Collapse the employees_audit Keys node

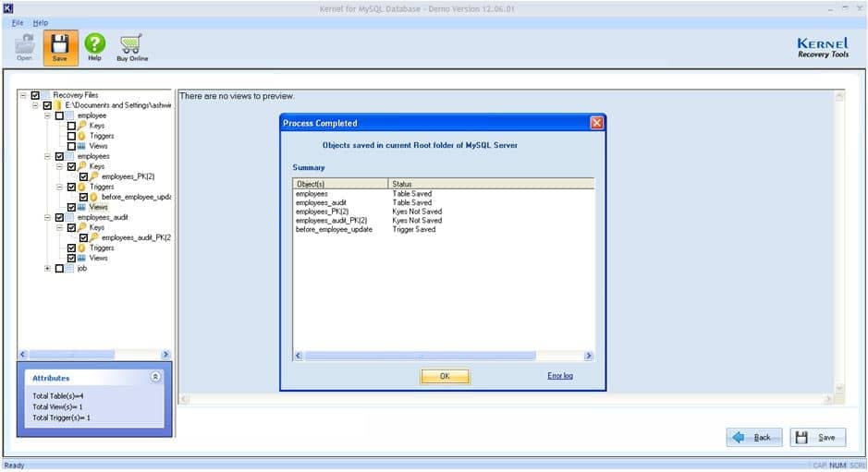coord(59,227)
